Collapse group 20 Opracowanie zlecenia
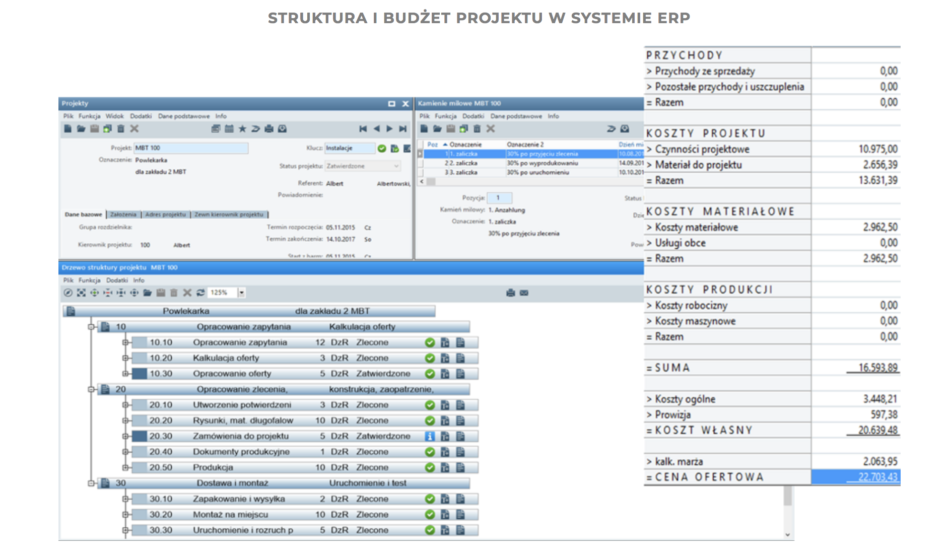The height and width of the screenshot is (560, 950). click(91, 389)
